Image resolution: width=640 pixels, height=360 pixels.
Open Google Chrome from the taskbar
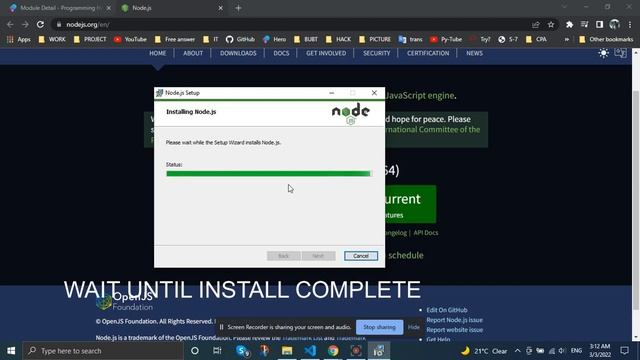[333, 351]
